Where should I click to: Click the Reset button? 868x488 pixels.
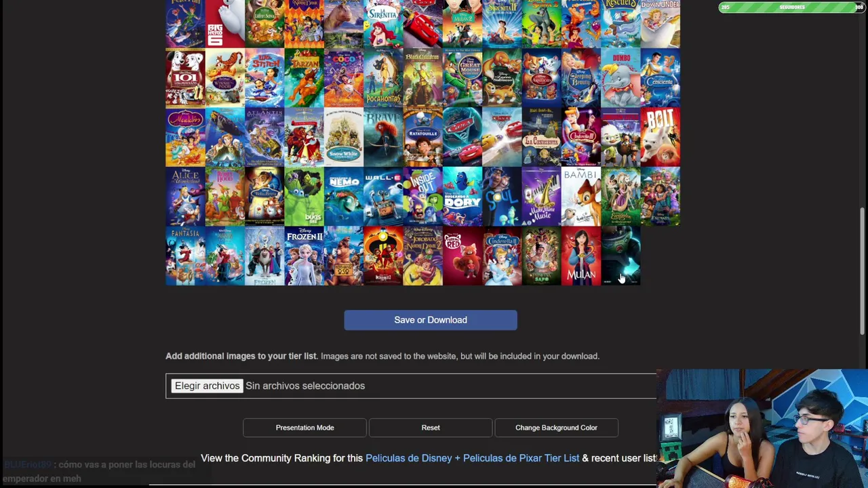point(431,428)
